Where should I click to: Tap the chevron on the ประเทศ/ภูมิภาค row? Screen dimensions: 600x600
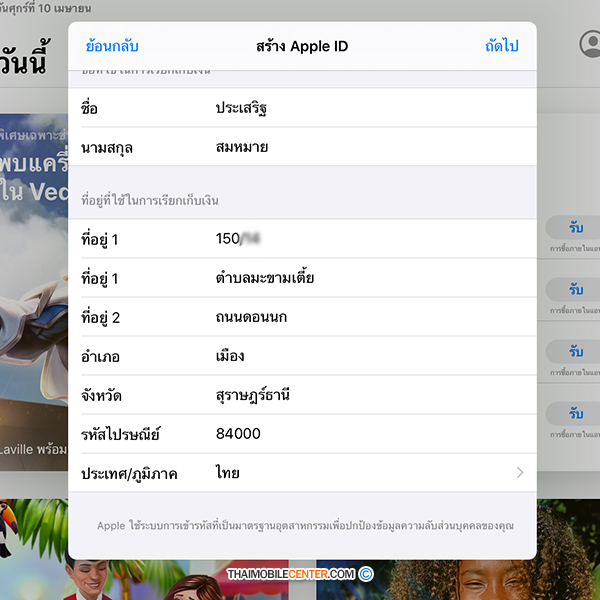(519, 473)
